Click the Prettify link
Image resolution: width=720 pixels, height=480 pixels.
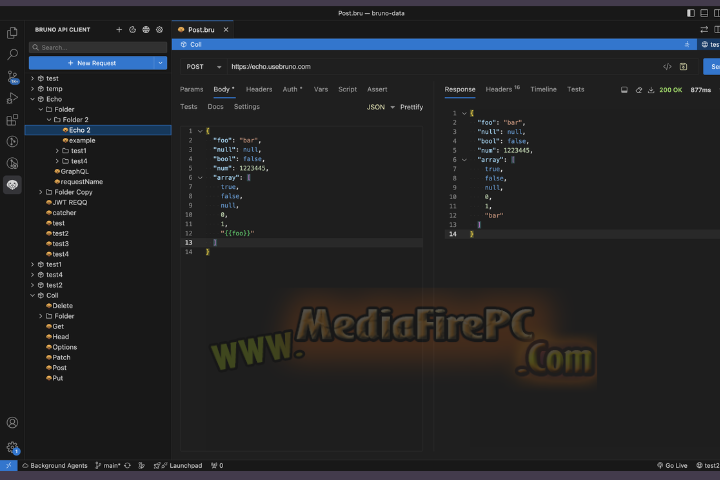(411, 107)
